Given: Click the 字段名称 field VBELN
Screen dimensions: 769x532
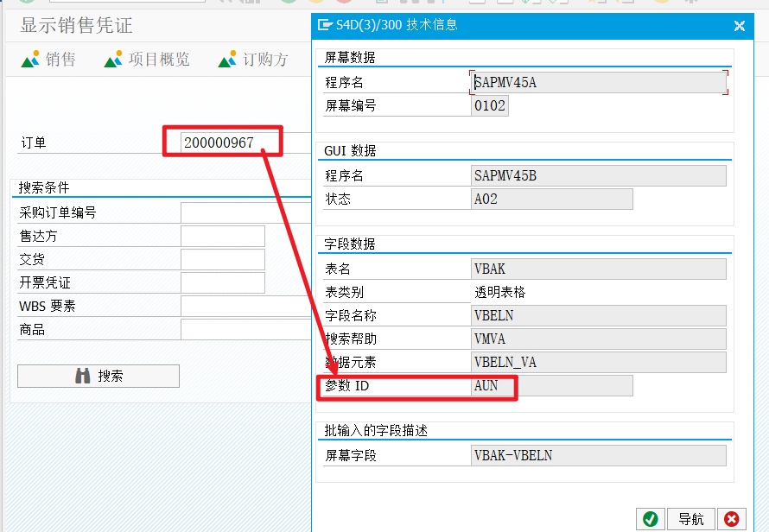Looking at the screenshot, I should point(598,316).
